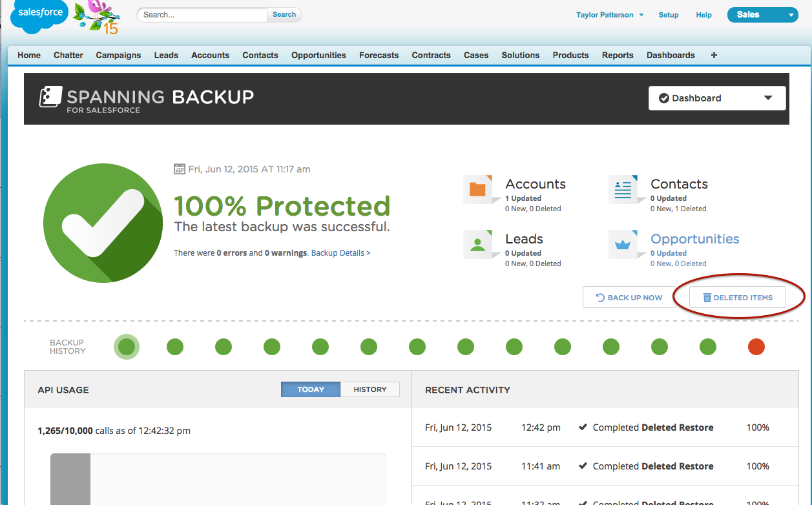Screen dimensions: 812x505
Task: Click the Leads person icon
Action: tap(477, 244)
